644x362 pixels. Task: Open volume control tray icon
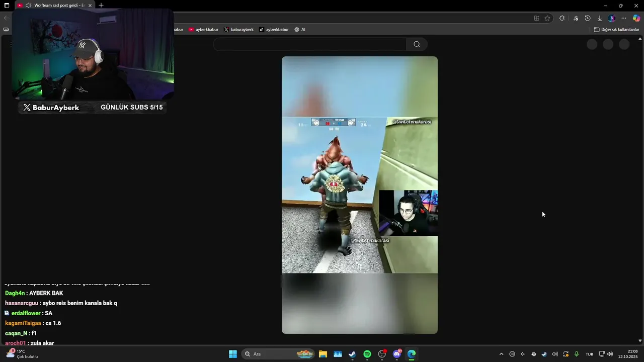point(610,354)
